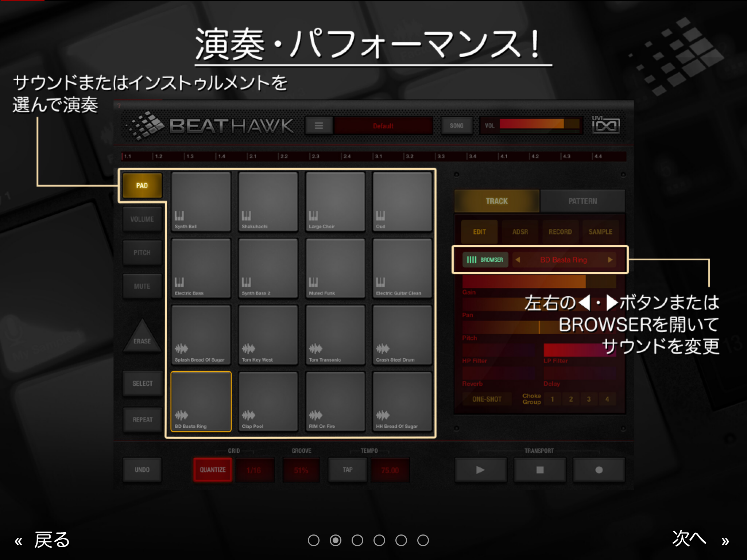This screenshot has height=560, width=747.
Task: Enable PAD mode
Action: 142,186
